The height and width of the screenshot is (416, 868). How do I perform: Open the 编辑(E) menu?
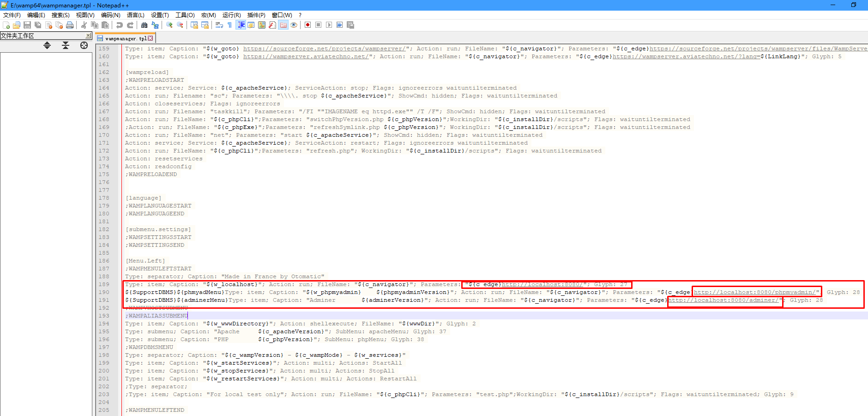[36, 15]
